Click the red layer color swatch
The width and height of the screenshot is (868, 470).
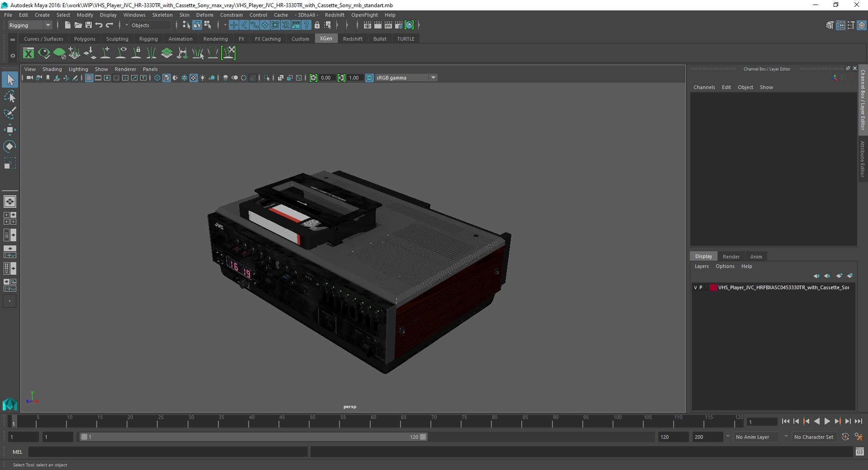coord(713,287)
